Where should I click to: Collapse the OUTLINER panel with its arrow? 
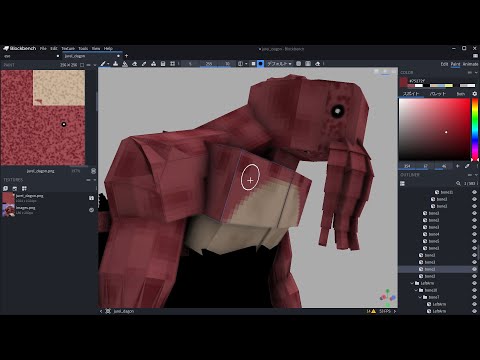click(476, 175)
